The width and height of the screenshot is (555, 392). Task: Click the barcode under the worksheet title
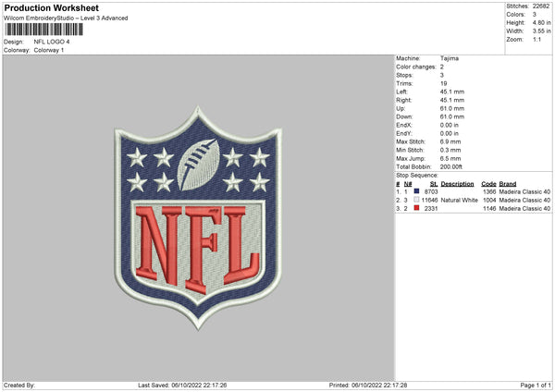pyautogui.click(x=43, y=30)
